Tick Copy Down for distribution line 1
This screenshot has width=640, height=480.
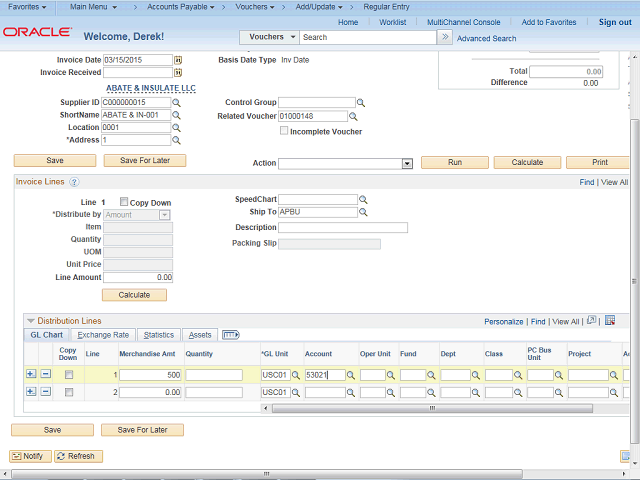[x=68, y=375]
